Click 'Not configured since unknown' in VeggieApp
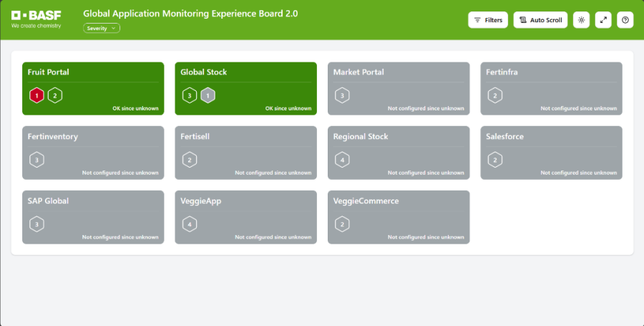 coord(273,237)
